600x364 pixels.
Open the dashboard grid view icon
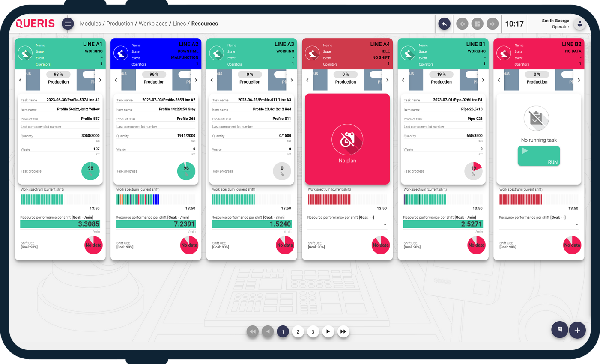pos(477,24)
